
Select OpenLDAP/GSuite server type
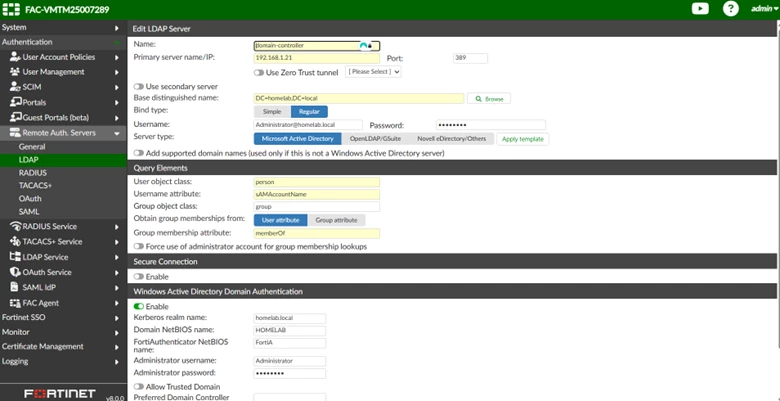pos(375,139)
